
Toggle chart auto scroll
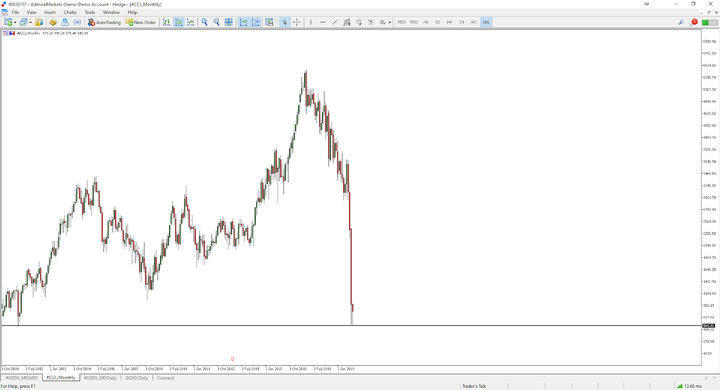(x=243, y=22)
